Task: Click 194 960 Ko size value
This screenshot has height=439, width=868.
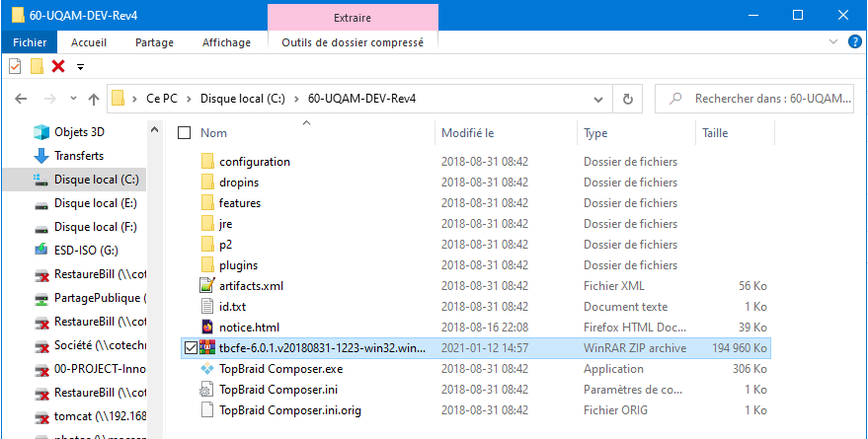Action: 739,348
